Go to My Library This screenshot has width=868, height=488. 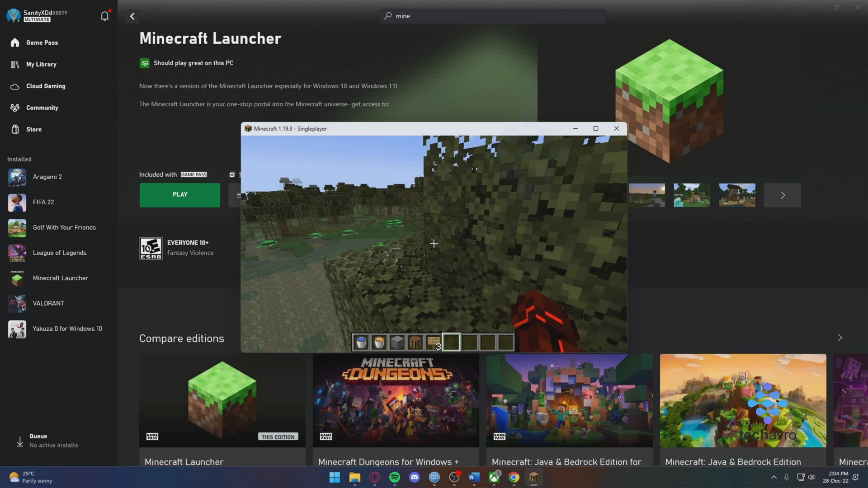41,64
